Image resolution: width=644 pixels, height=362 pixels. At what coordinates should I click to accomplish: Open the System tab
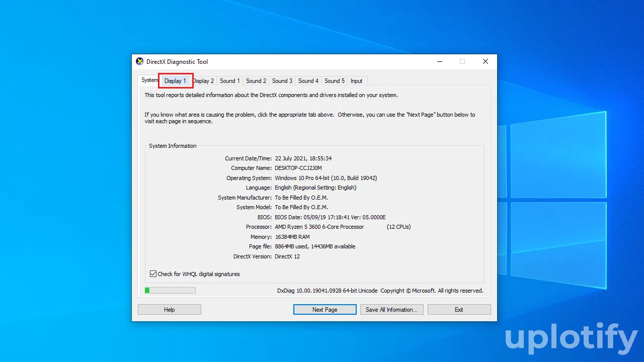[149, 80]
